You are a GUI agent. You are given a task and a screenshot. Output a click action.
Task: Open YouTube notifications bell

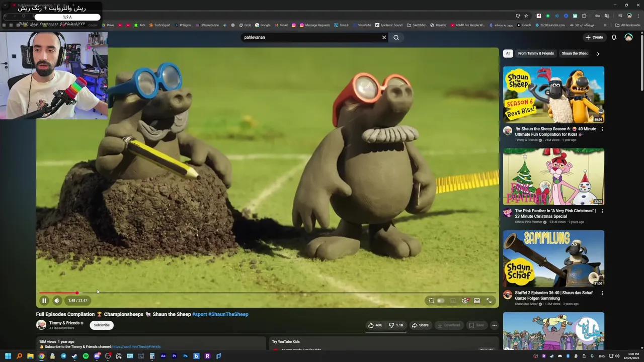click(x=614, y=37)
